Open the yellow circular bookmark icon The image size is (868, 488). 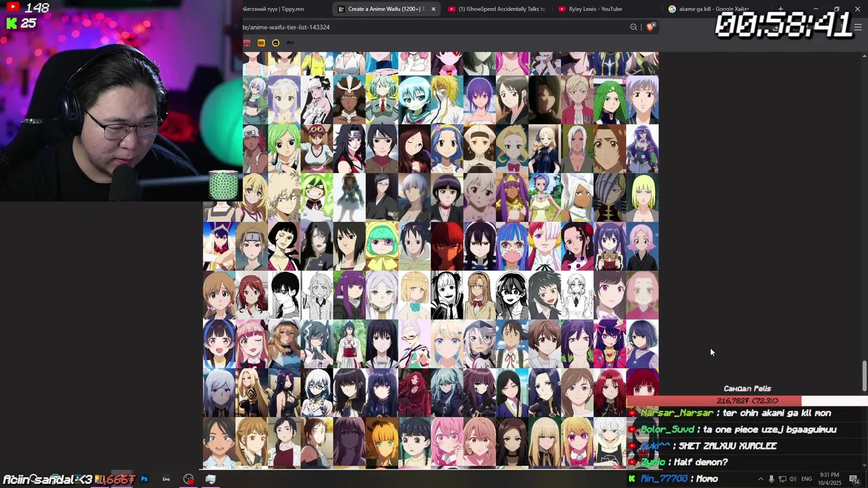tap(275, 43)
